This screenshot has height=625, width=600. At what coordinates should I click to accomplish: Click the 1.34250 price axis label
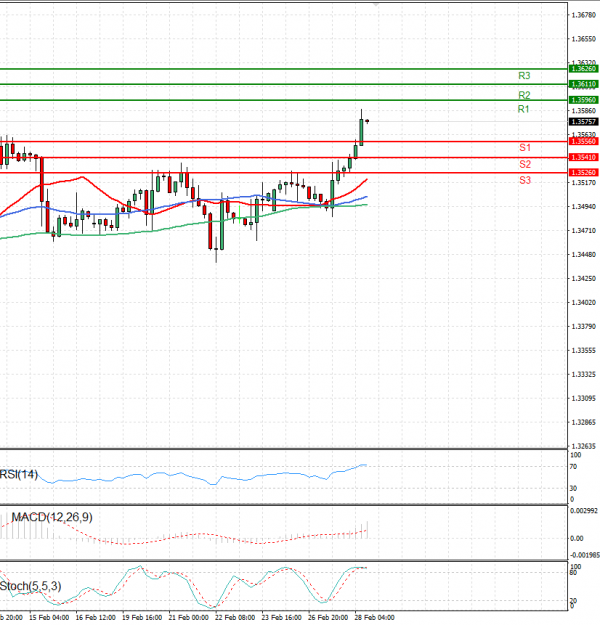tap(583, 278)
